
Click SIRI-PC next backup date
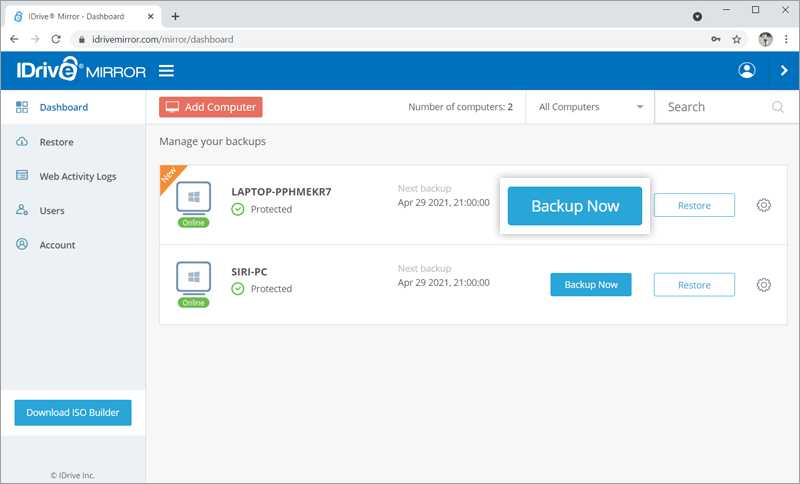(x=443, y=283)
